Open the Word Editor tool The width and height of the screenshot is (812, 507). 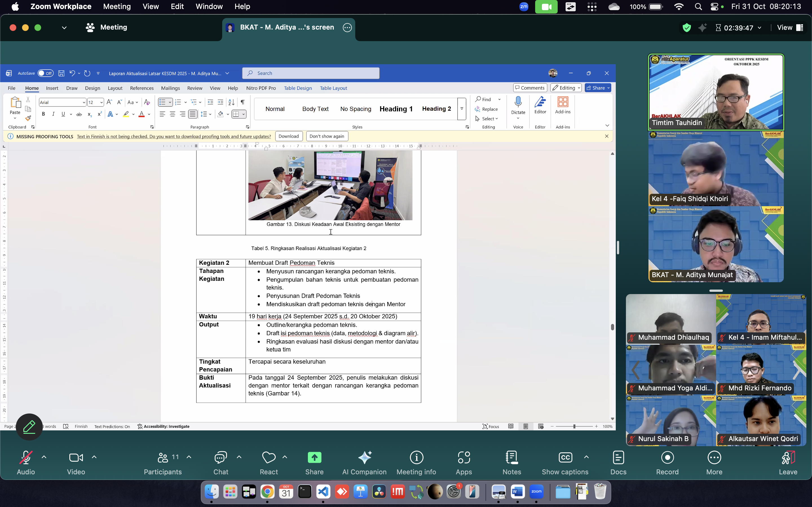pos(540,102)
